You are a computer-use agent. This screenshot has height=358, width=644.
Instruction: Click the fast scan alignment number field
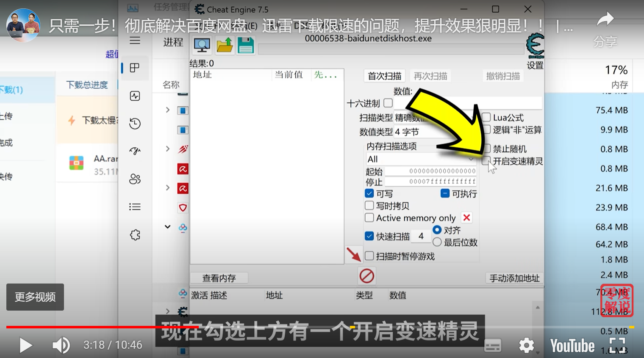coord(421,236)
